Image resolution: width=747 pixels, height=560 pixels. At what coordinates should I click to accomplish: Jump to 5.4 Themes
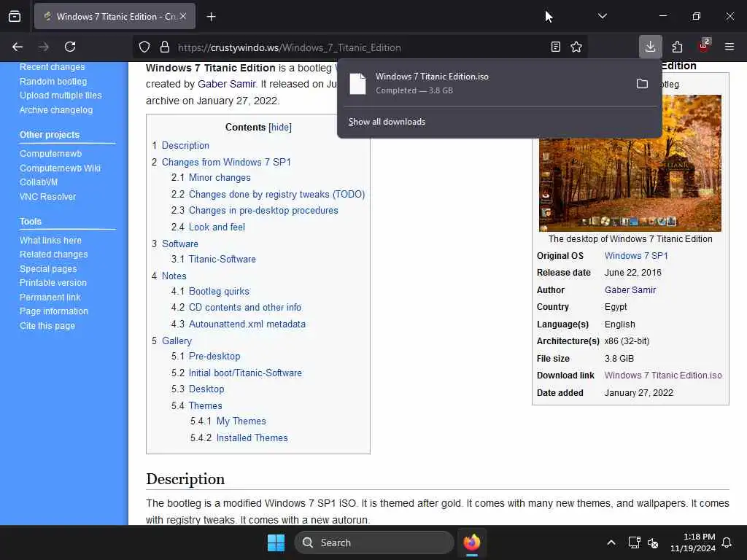point(197,405)
